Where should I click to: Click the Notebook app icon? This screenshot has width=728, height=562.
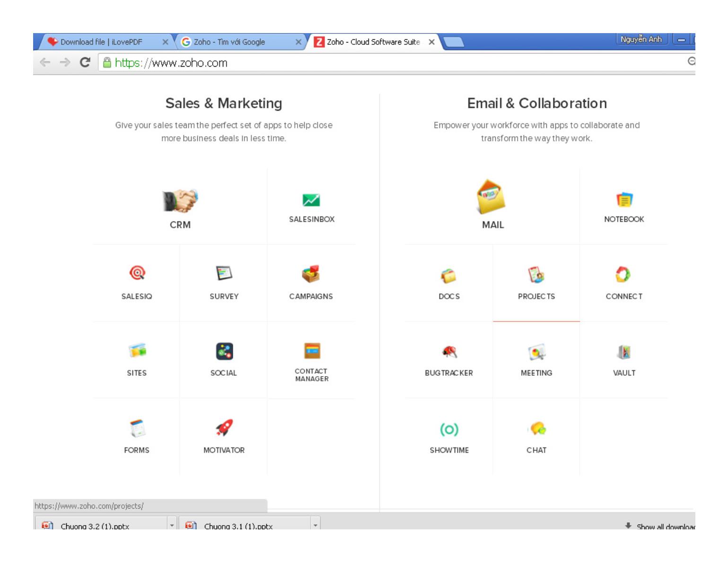624,199
